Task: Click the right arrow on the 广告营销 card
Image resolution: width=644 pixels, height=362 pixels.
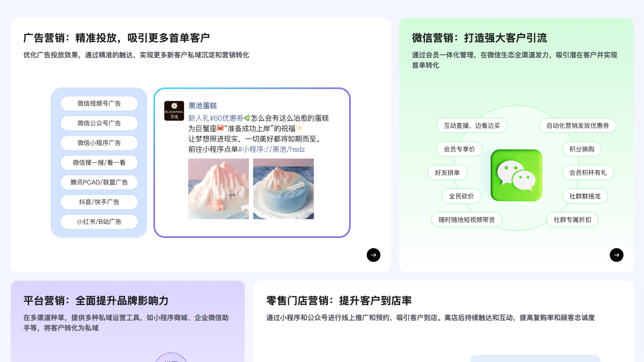Action: point(374,255)
